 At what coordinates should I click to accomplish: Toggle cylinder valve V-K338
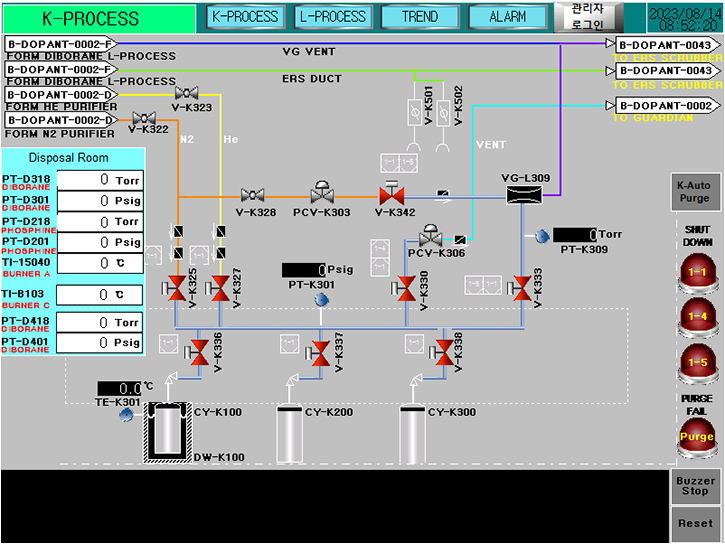coord(441,353)
